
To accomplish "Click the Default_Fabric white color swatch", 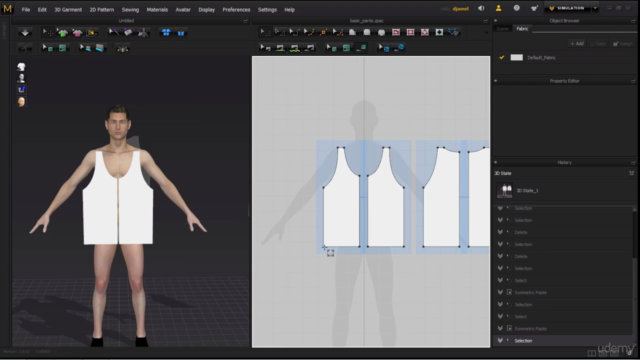I will coord(516,58).
